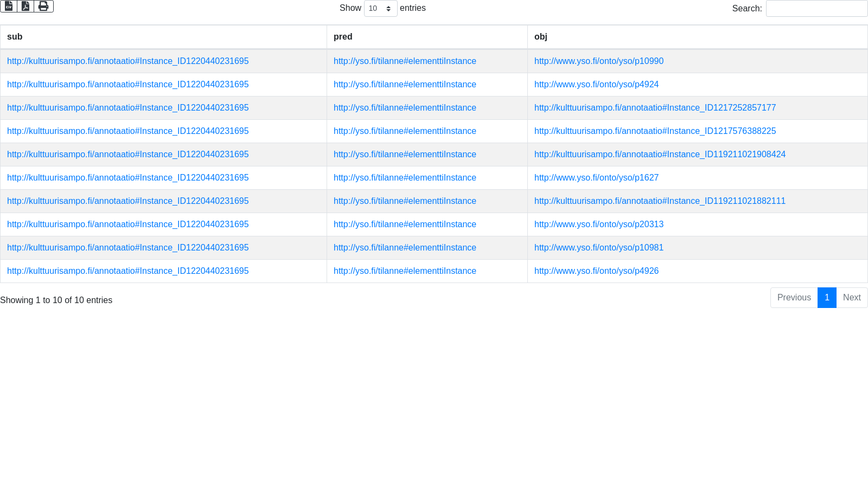Focus the Search input field
Viewport: 868px width, 488px height.
pyautogui.click(x=816, y=9)
